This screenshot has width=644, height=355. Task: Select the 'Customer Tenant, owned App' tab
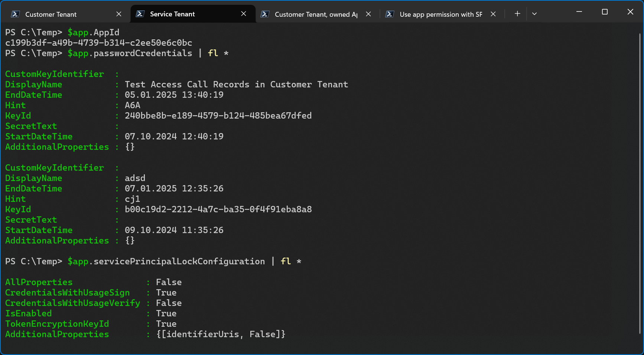pos(316,14)
